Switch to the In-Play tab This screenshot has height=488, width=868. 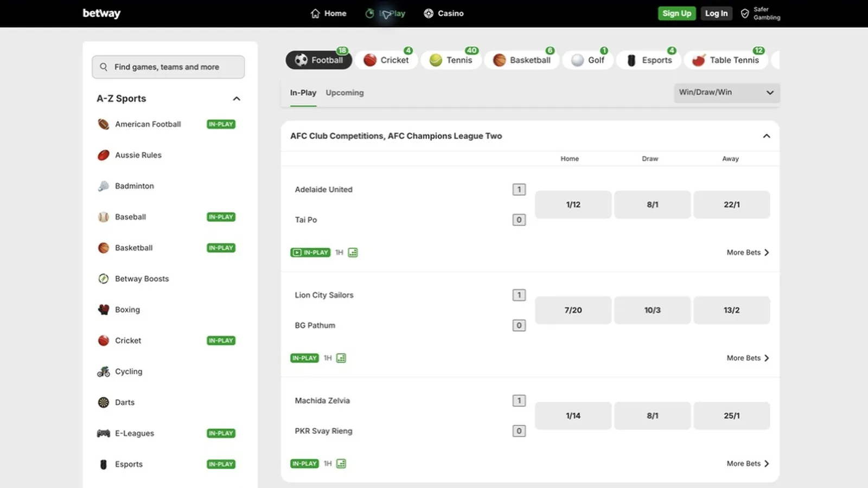tap(303, 93)
